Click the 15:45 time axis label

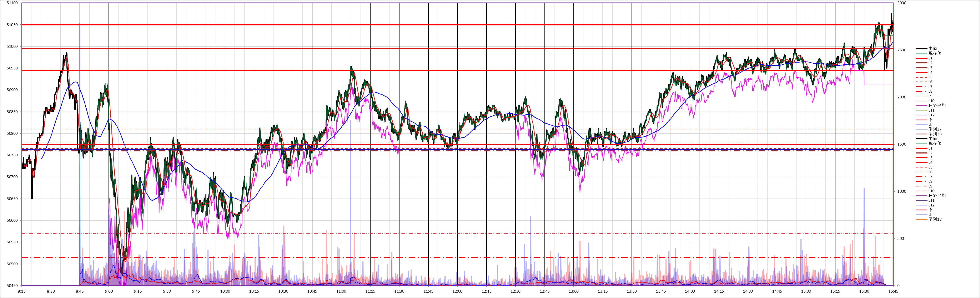[893, 292]
